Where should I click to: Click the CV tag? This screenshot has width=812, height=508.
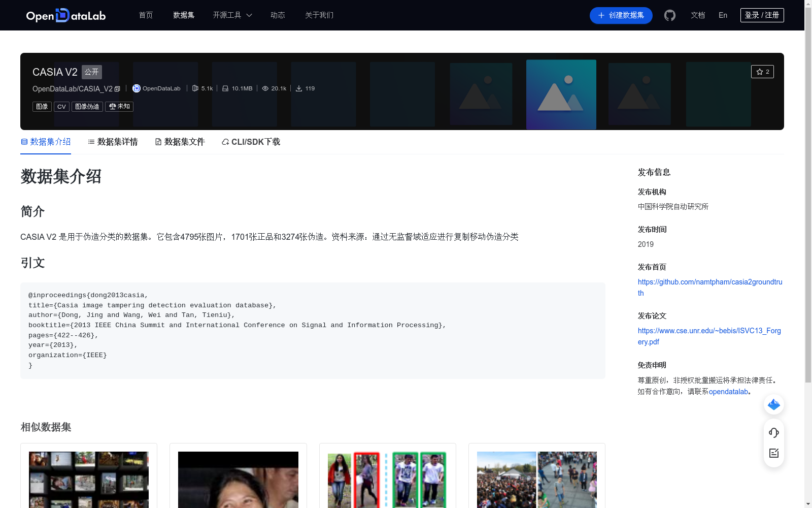click(61, 107)
